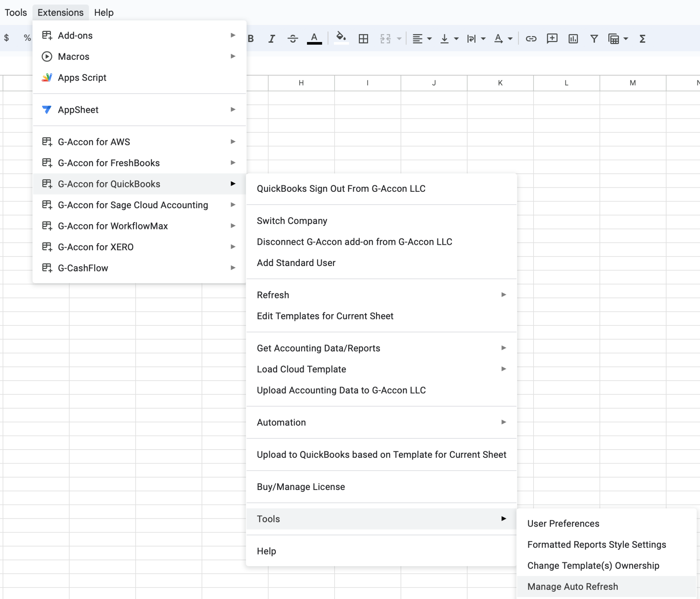Choose Add Standard User

click(x=381, y=263)
